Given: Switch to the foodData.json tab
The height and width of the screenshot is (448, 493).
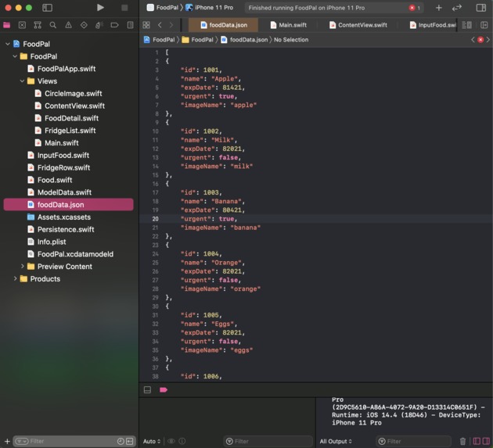Looking at the screenshot, I should coord(224,25).
